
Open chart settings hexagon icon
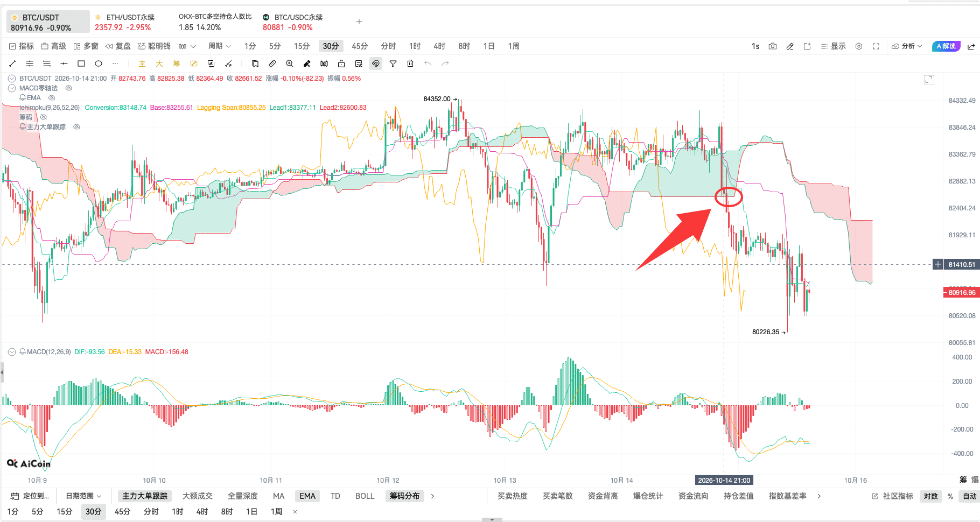tap(859, 46)
